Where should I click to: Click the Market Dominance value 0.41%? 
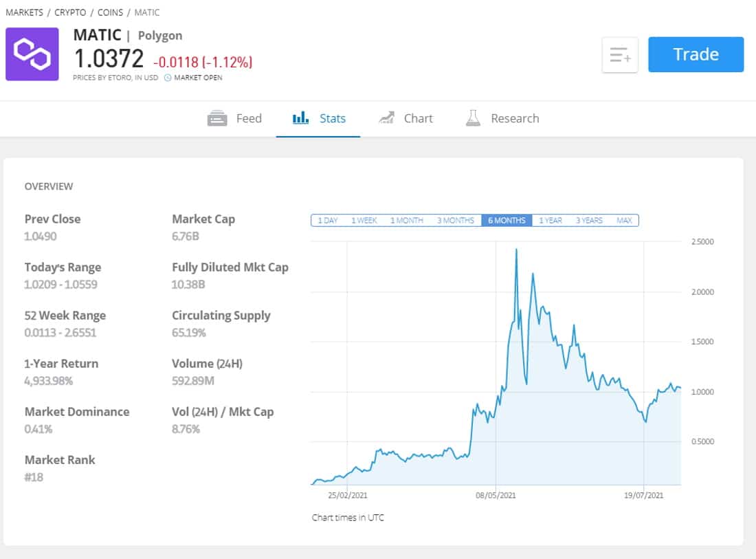click(38, 429)
